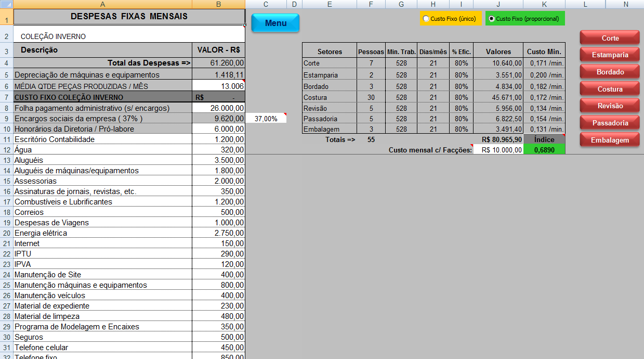Select the COLEÇÃO INVERNO title cell
Screen dimensions: 644x359
pos(129,36)
